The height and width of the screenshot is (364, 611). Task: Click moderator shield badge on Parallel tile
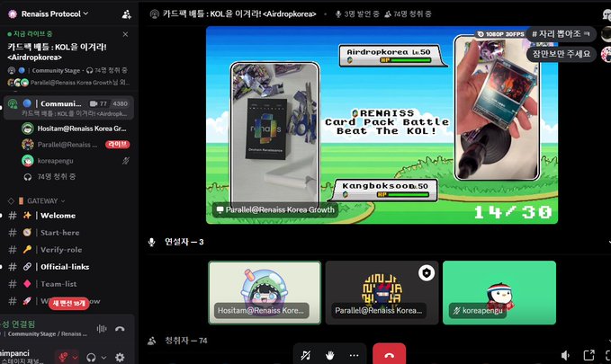tap(427, 273)
